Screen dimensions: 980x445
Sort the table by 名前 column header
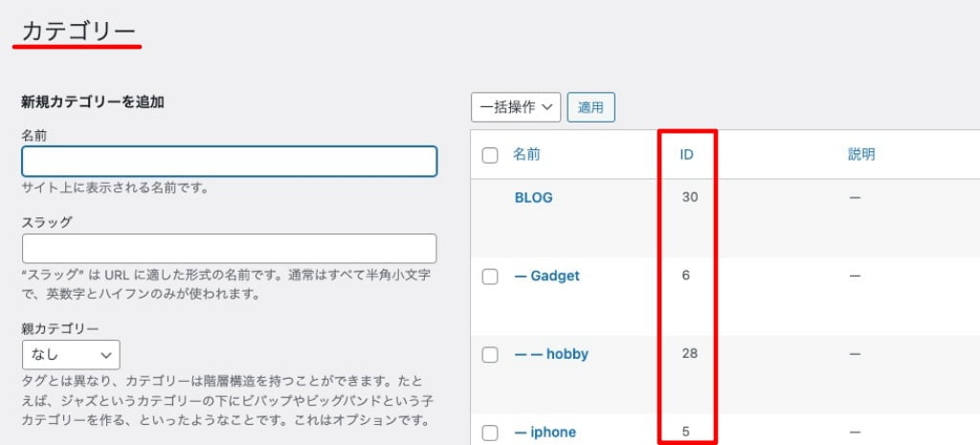[x=527, y=155]
